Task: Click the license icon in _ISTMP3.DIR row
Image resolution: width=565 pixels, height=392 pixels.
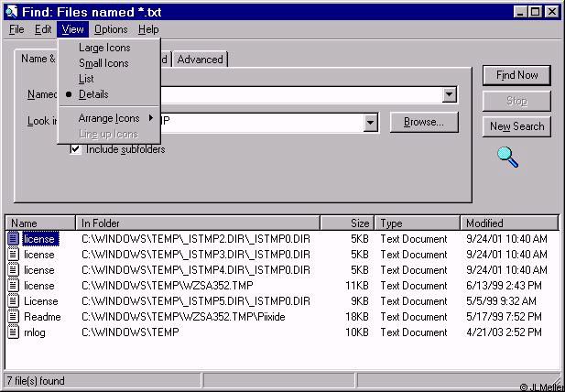Action: 14,255
